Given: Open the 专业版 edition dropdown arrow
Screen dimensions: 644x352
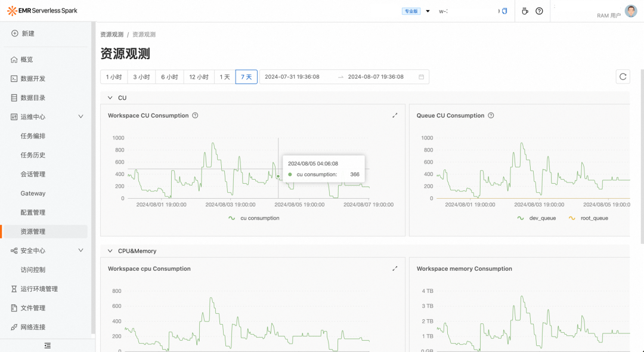Looking at the screenshot, I should 428,11.
